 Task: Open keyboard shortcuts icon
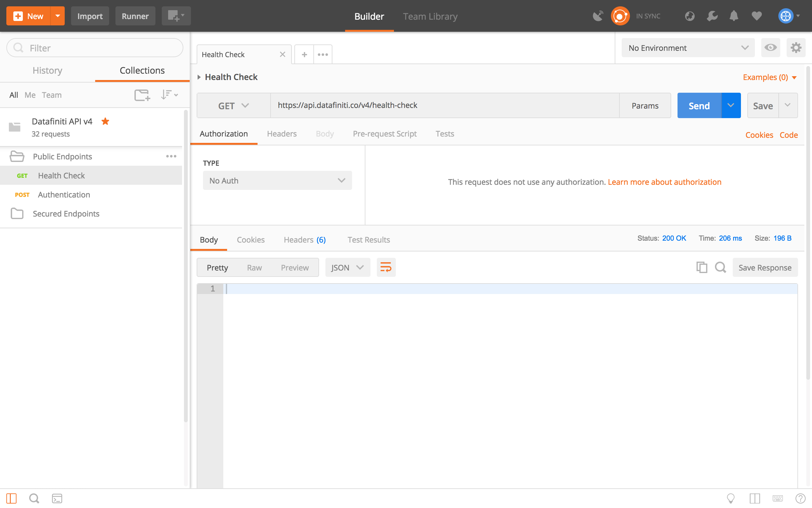tap(777, 498)
